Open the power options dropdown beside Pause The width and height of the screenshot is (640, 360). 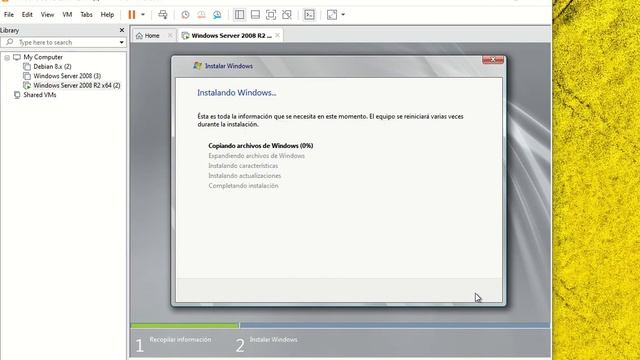pos(143,15)
